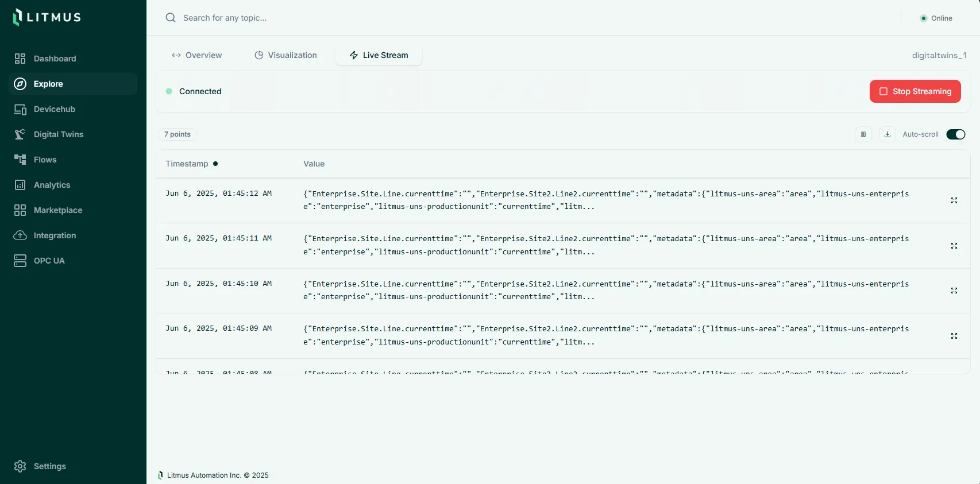980x484 pixels.
Task: Open the Analytics section
Action: click(73, 185)
